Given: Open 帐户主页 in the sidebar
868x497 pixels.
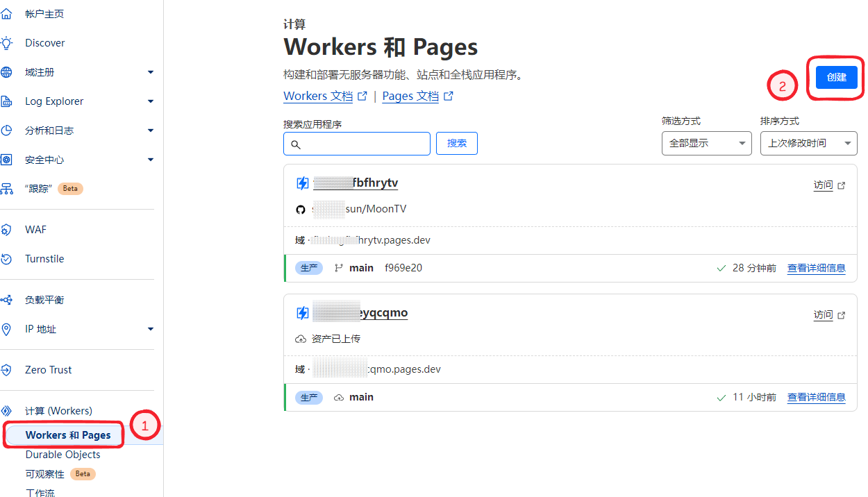Looking at the screenshot, I should click(44, 14).
